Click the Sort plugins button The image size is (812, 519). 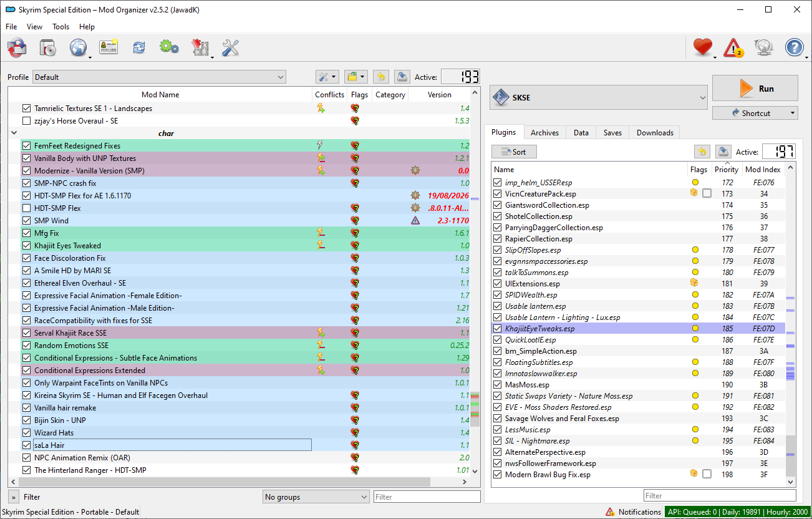click(513, 152)
